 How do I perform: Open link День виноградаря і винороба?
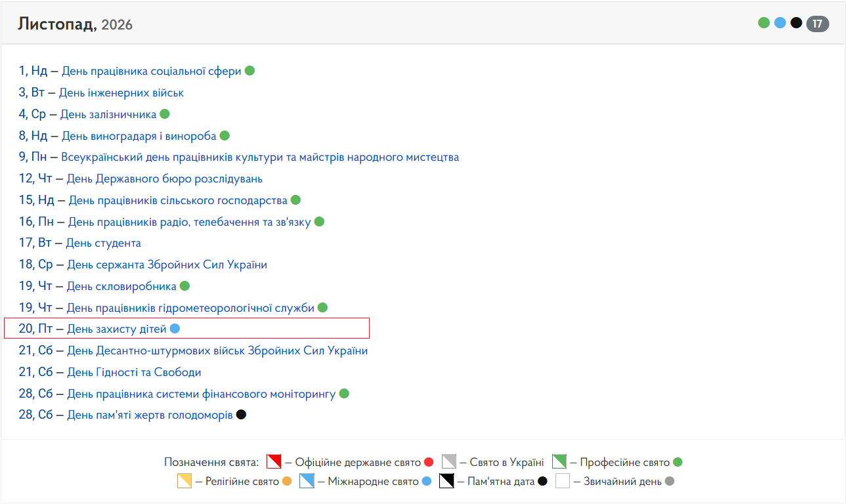(139, 136)
